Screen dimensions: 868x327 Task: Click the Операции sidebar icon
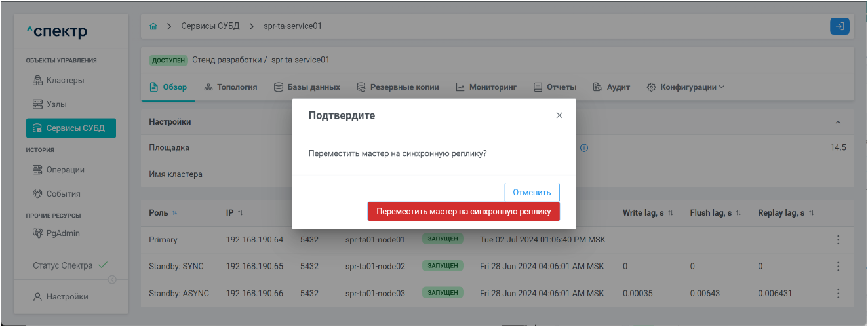coord(37,170)
